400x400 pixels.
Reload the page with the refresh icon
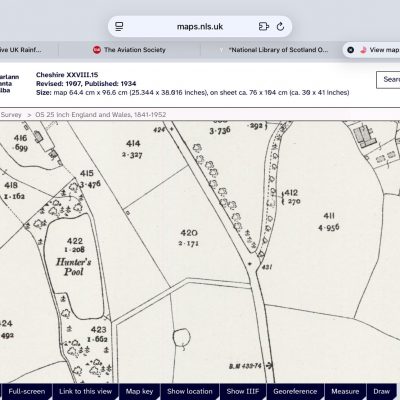click(x=281, y=26)
